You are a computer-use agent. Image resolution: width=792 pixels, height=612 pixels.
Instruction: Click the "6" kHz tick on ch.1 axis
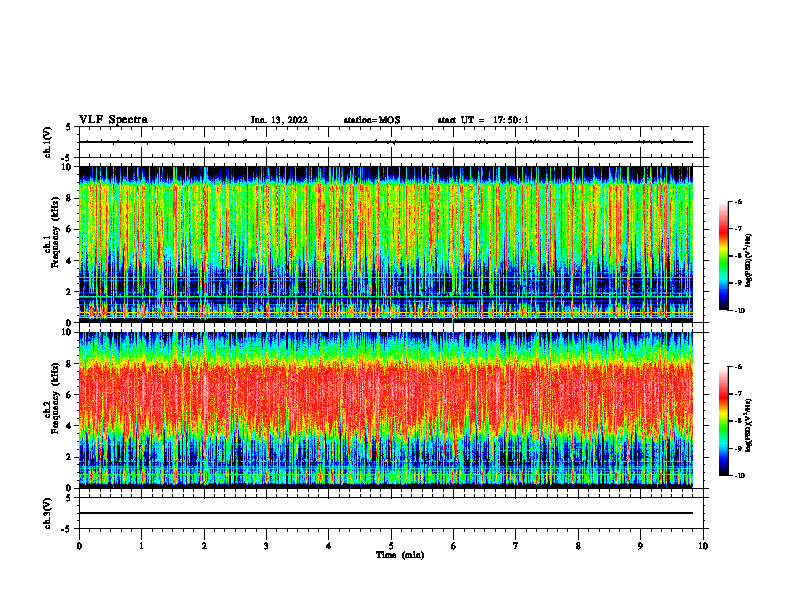point(70,229)
